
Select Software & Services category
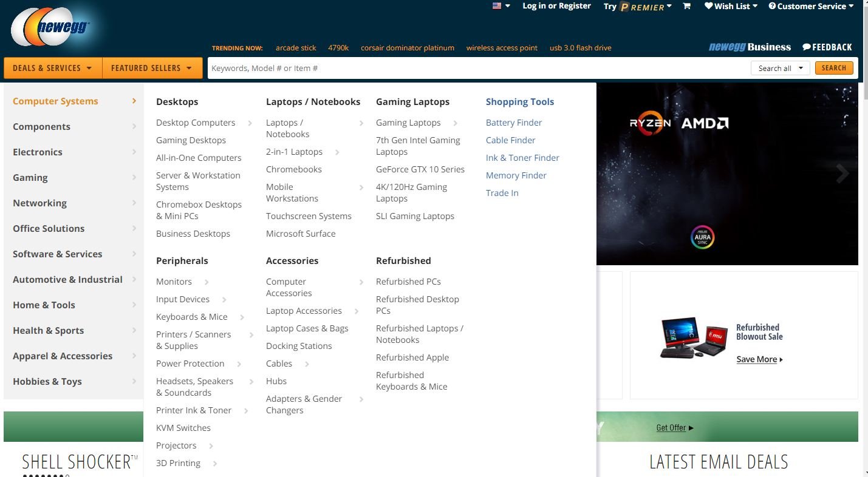(x=73, y=254)
